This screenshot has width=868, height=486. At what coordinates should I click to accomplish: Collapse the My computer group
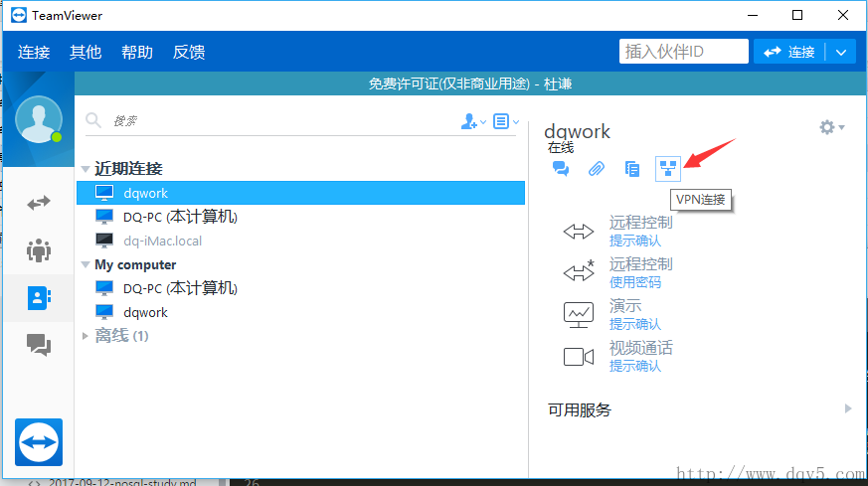86,264
